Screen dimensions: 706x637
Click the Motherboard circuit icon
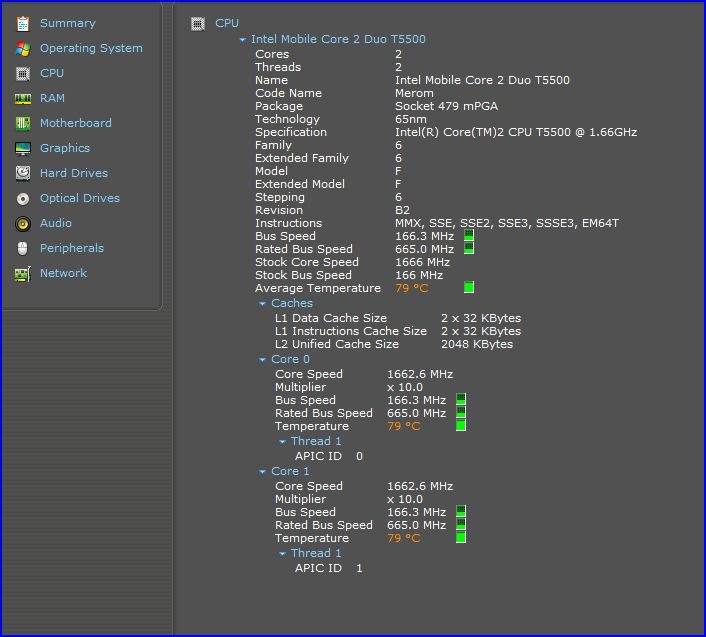pos(23,123)
